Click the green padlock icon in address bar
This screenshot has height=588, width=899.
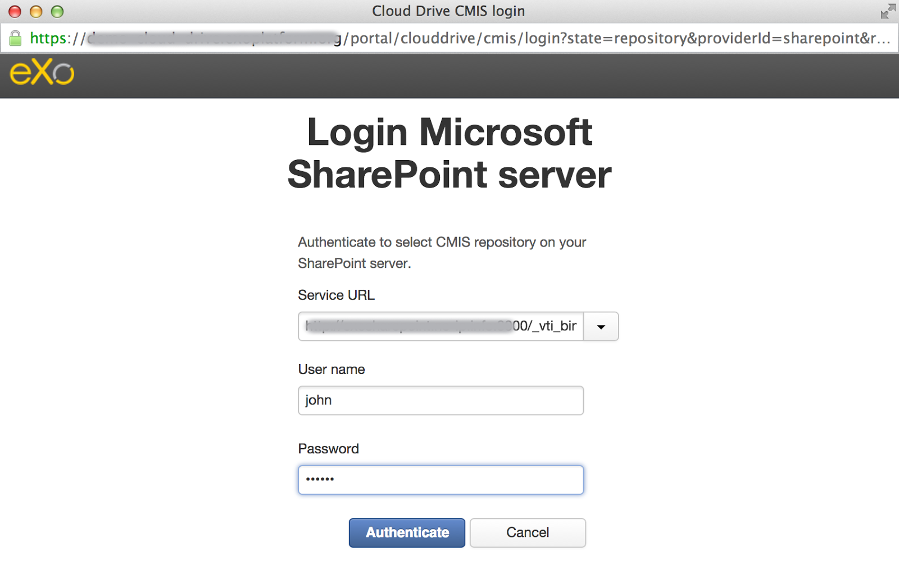tap(16, 38)
